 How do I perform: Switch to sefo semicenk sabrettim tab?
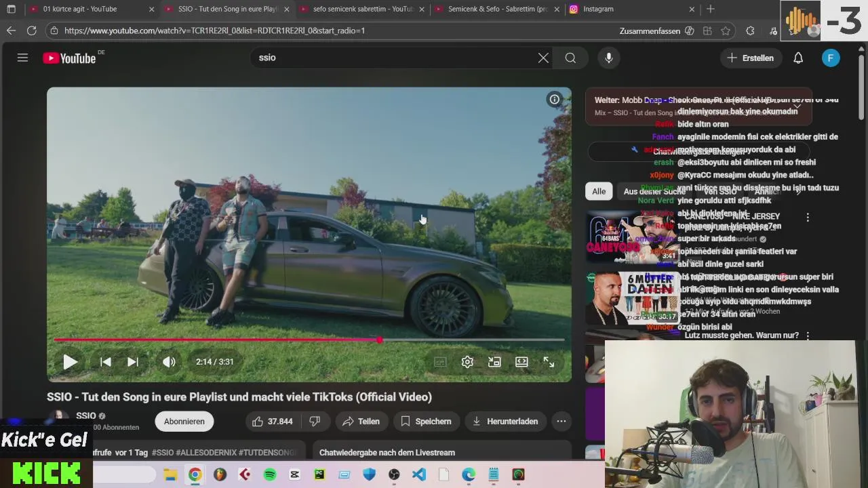pyautogui.click(x=362, y=9)
